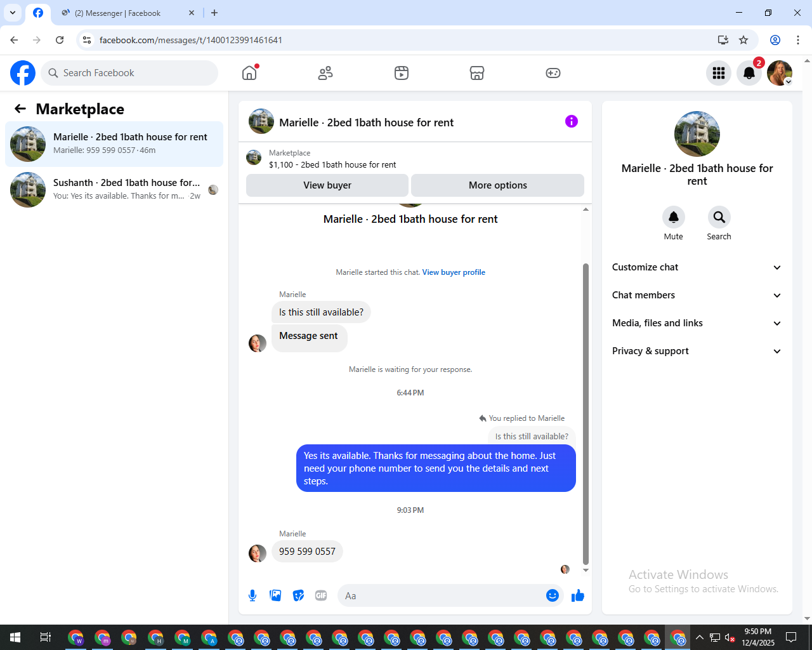This screenshot has height=650, width=812.
Task: Open the Sushanth conversation in list
Action: 114,190
